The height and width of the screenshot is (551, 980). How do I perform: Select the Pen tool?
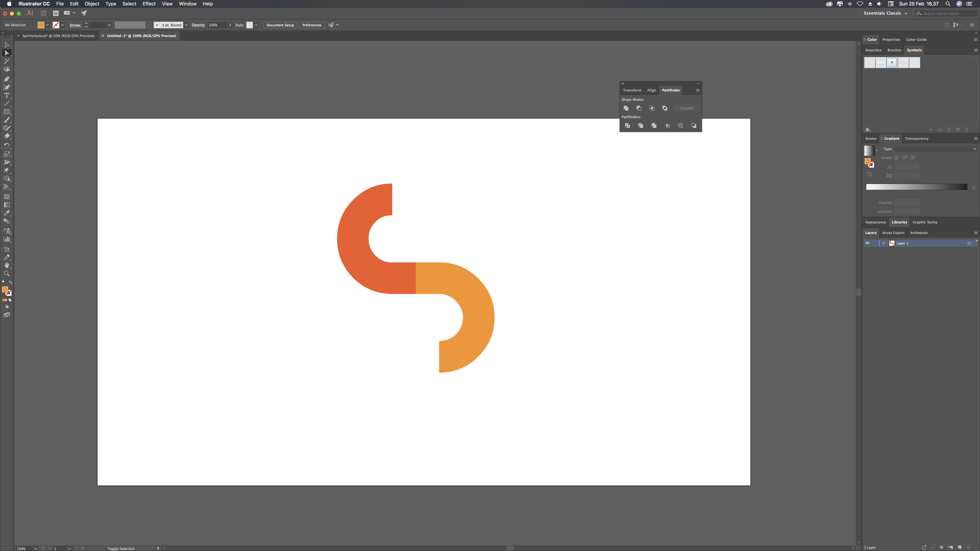[6, 79]
